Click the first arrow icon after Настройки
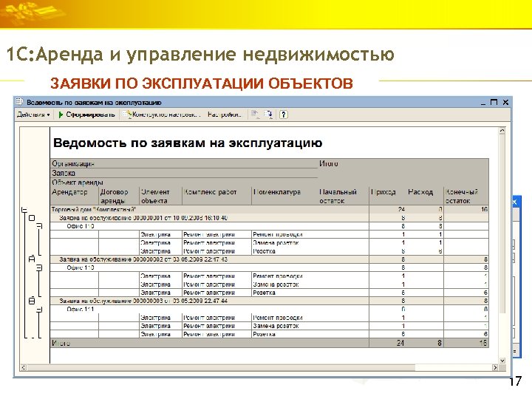Image resolution: width=532 pixels, height=399 pixels. pyautogui.click(x=255, y=115)
